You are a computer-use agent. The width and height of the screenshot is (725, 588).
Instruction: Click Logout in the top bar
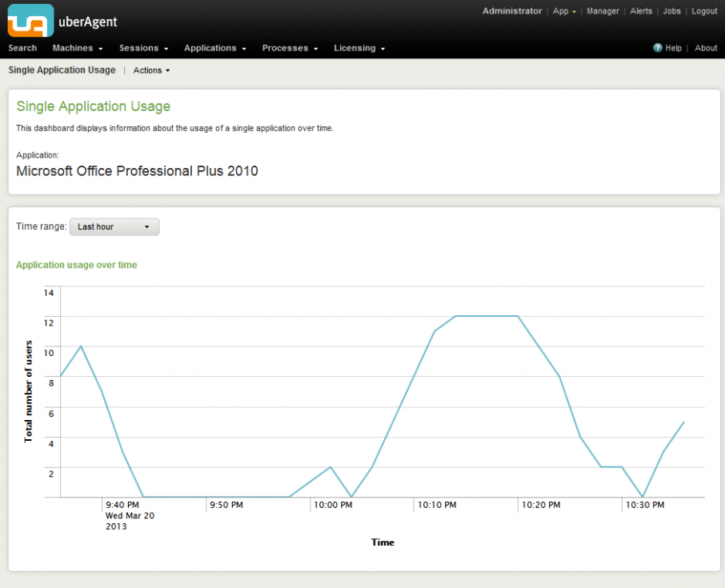point(704,11)
